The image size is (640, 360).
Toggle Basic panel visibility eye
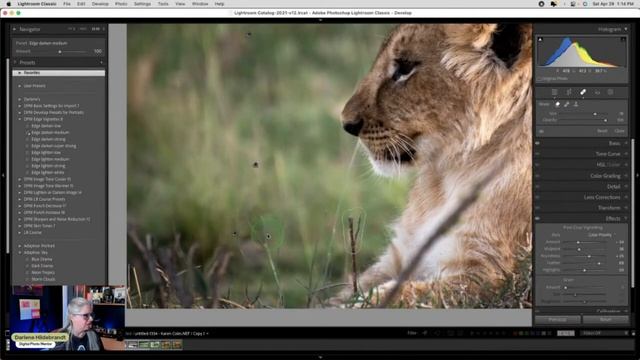click(538, 143)
